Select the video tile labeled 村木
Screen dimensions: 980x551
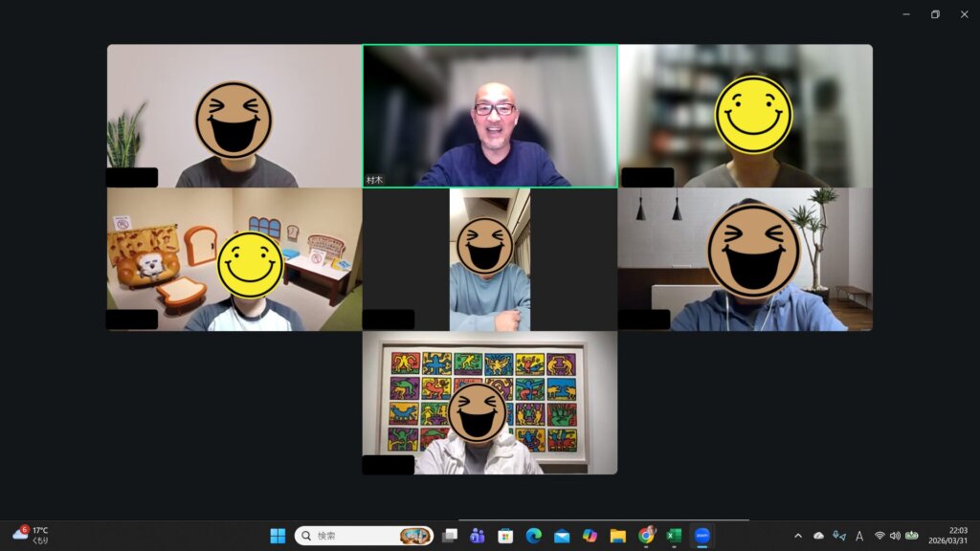[x=490, y=116]
